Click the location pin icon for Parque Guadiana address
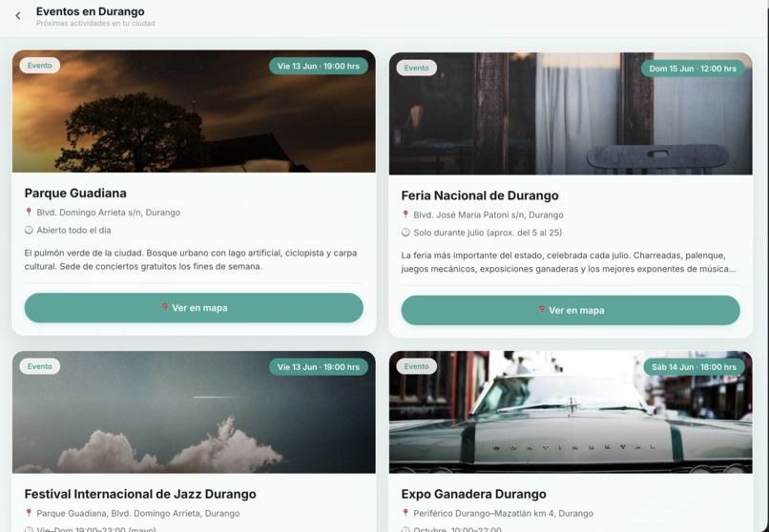The height and width of the screenshot is (532, 769). [x=29, y=212]
